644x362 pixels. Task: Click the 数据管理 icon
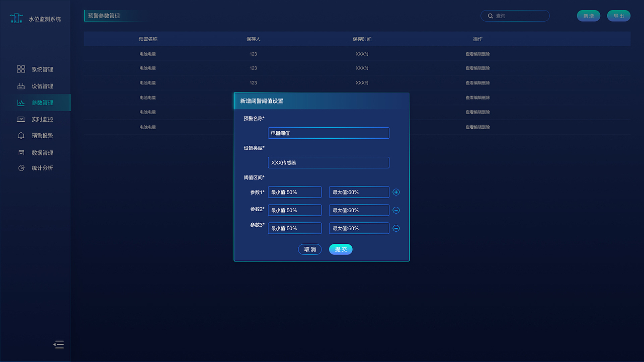tap(21, 152)
